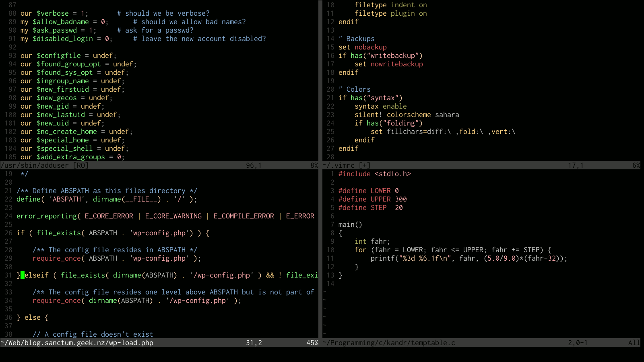Click comment '// A config file doesn't exist'
Image resolution: width=644 pixels, height=362 pixels.
click(x=93, y=334)
